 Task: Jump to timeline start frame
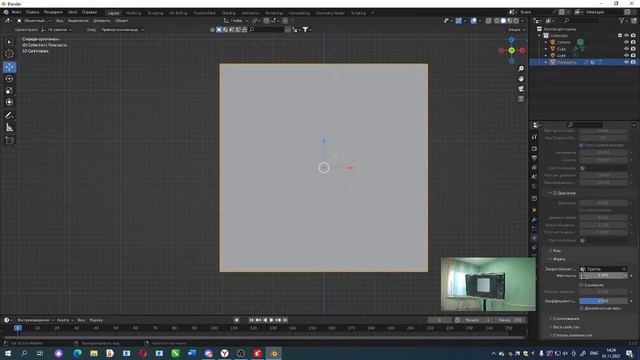pyautogui.click(x=251, y=320)
